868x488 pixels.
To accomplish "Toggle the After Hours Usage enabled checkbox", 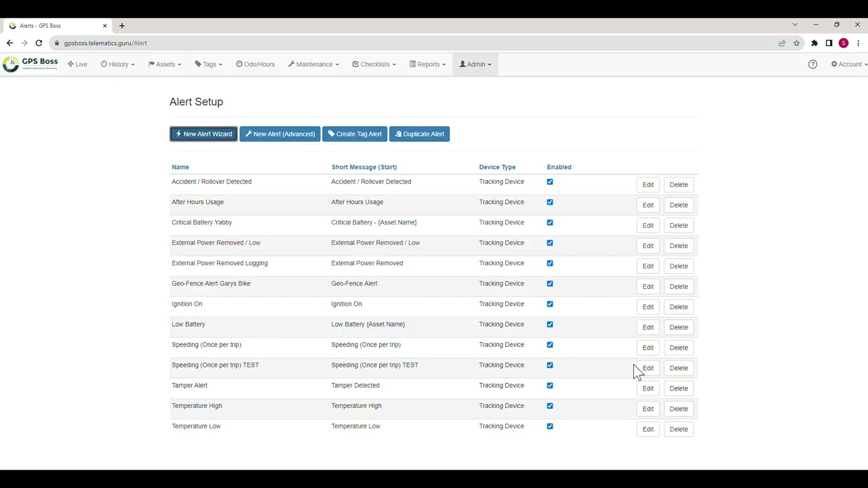I will click(x=550, y=202).
